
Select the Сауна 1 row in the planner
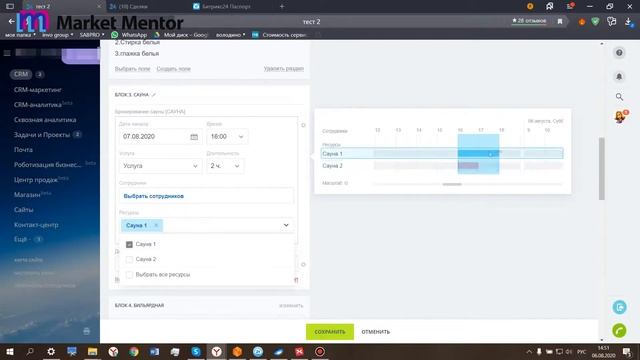pyautogui.click(x=442, y=154)
